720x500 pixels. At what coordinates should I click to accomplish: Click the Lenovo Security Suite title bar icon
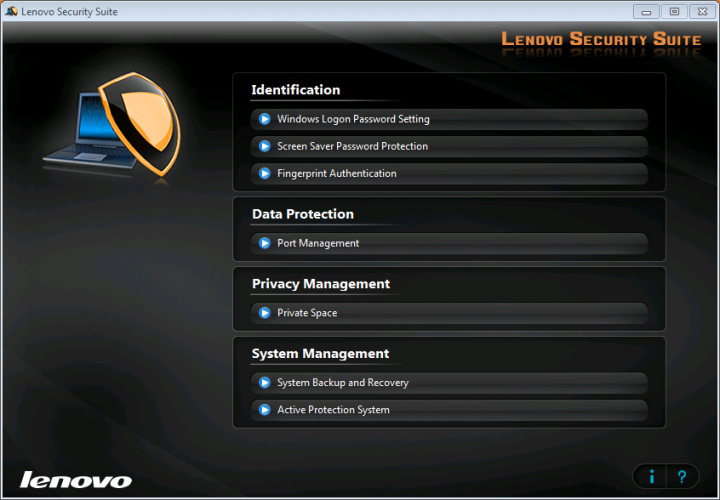[11, 11]
